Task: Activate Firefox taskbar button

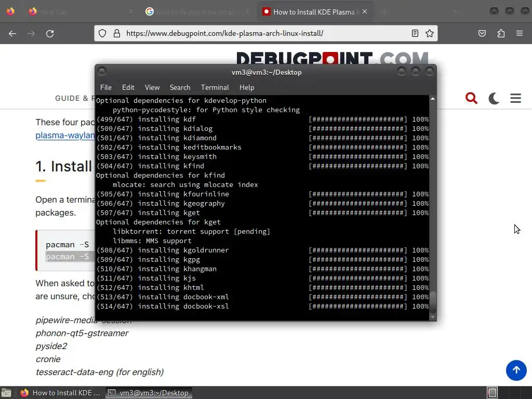Action: tap(60, 393)
